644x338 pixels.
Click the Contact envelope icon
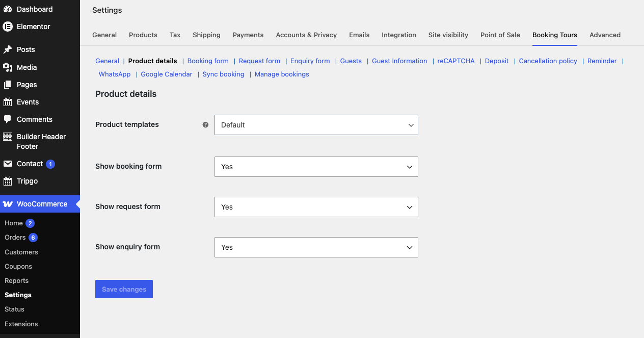click(x=8, y=164)
